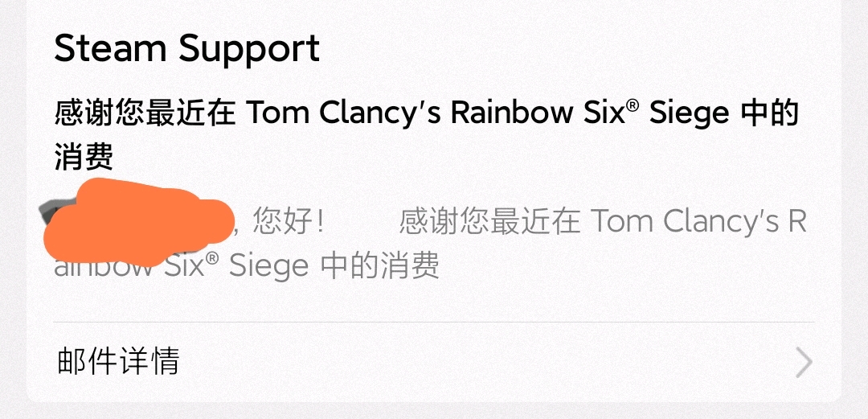Tap "Tom Clancy's R" in the gray preview
868x419 pixels.
coord(698,222)
